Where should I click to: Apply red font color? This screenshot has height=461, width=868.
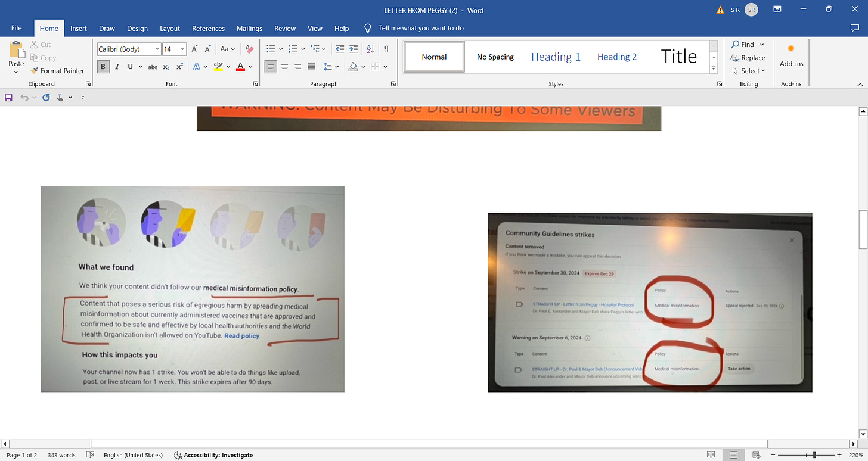[240, 67]
